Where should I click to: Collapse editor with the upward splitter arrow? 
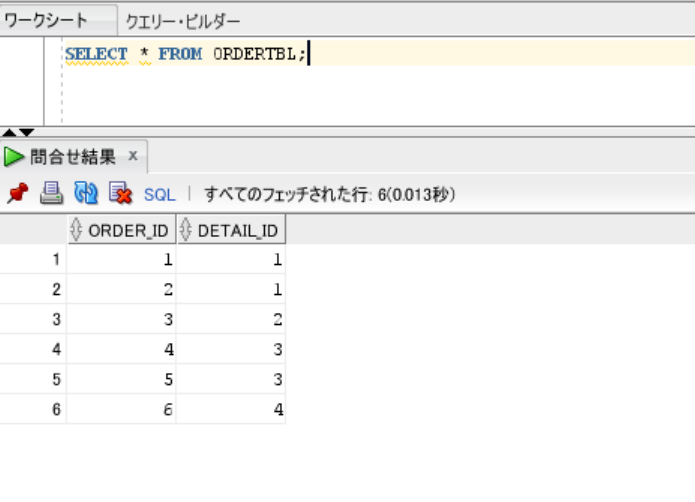pos(9,132)
